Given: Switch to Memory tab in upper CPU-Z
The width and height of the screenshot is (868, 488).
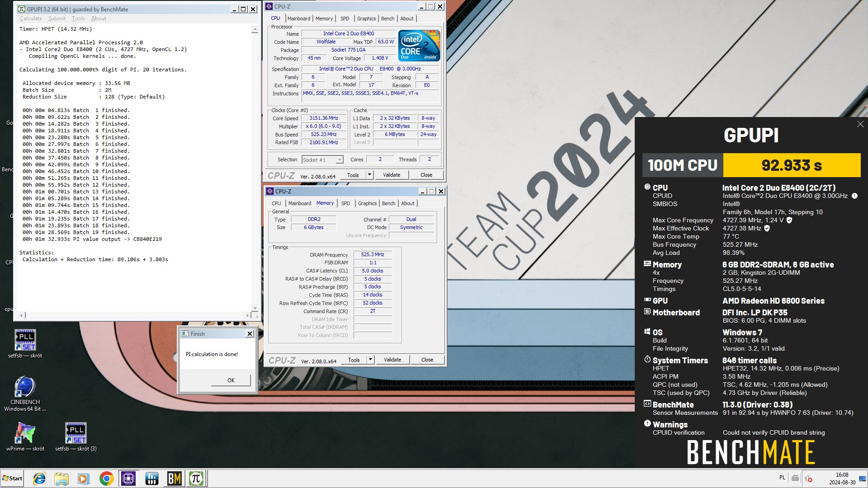Looking at the screenshot, I should coord(324,19).
